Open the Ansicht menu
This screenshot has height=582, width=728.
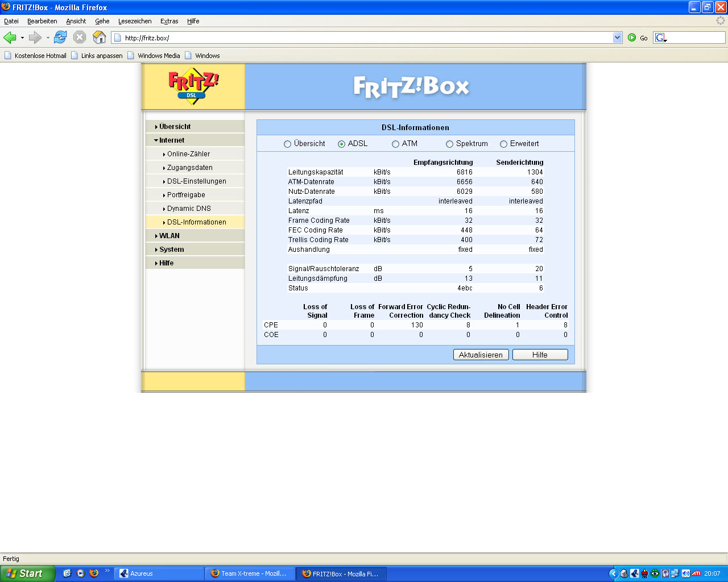tap(76, 21)
